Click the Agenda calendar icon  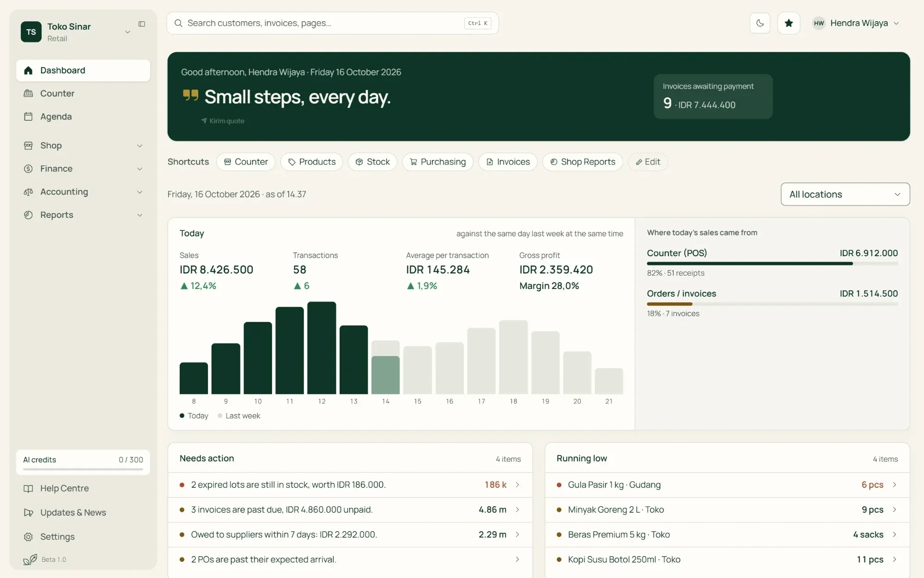click(x=28, y=117)
